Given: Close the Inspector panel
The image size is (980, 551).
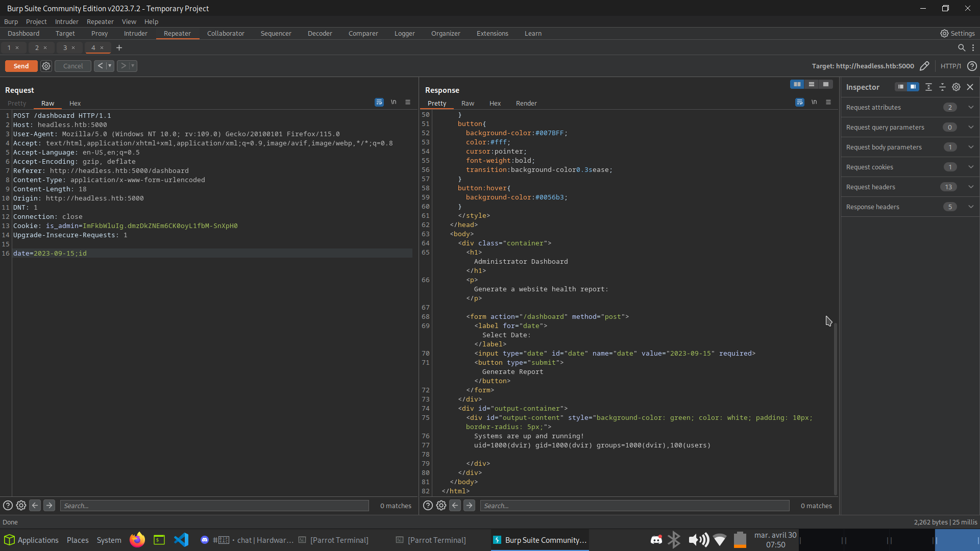Looking at the screenshot, I should tap(970, 87).
